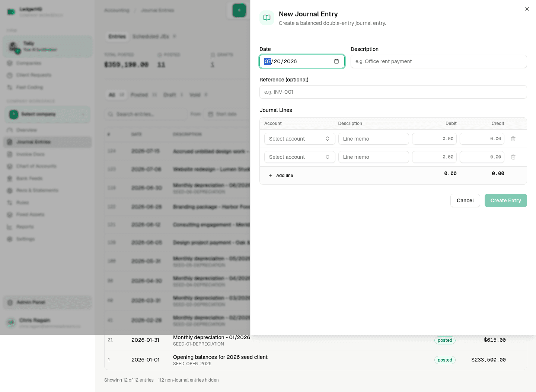Click the first line's Credit amount
536x392 pixels.
pos(482,139)
